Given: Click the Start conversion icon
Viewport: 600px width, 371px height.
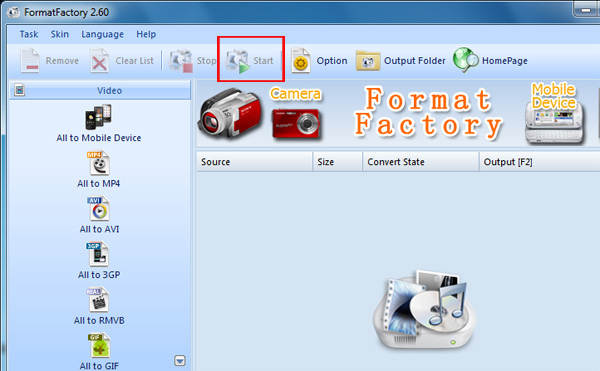Looking at the screenshot, I should tap(237, 61).
